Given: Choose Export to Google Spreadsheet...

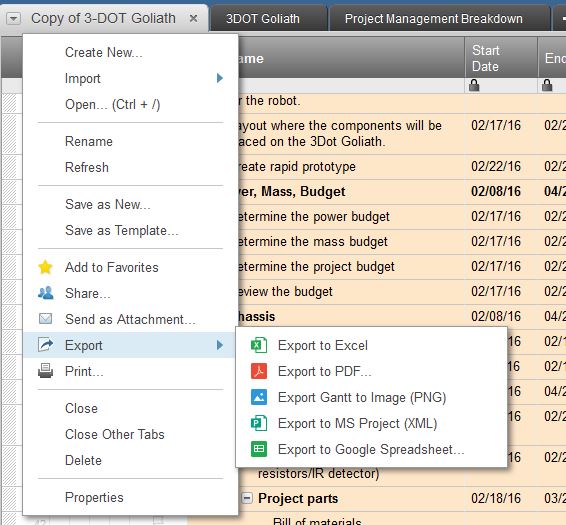Looking at the screenshot, I should pos(371,450).
